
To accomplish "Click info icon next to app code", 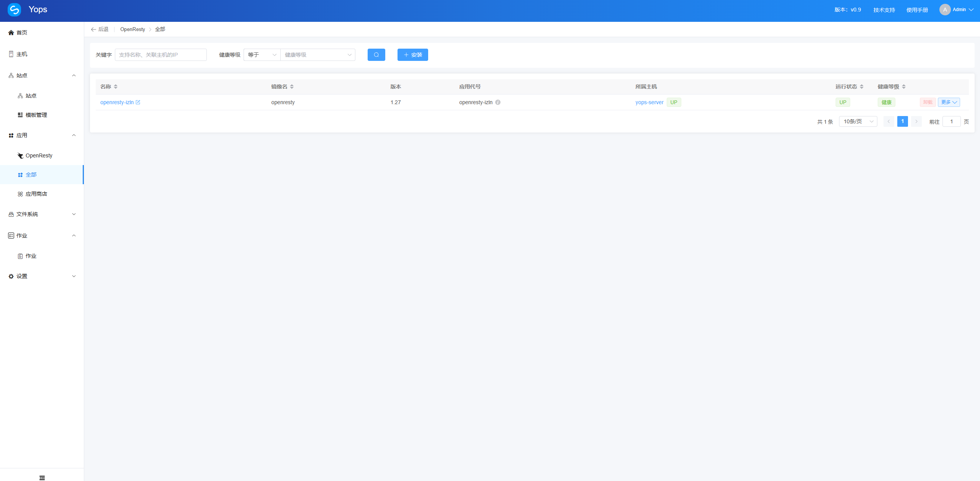I will point(498,102).
